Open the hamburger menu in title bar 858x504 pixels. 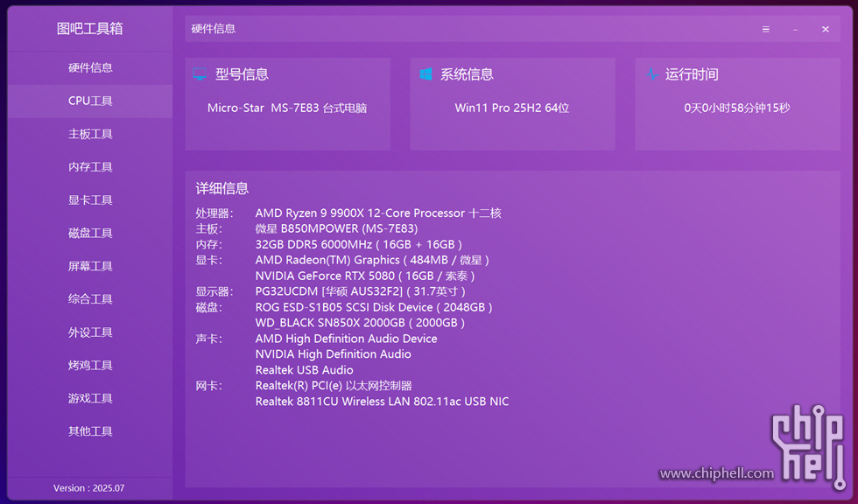766,29
